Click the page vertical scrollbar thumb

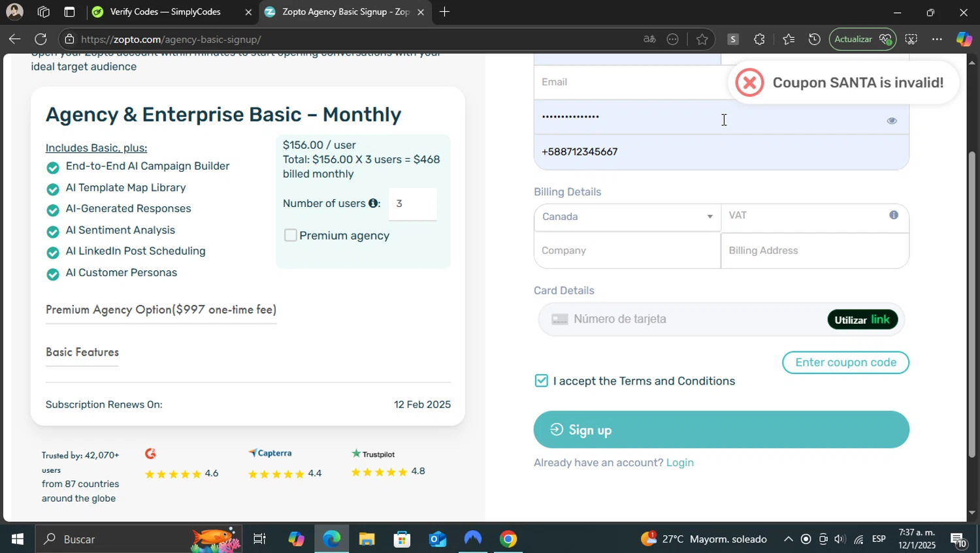pos(972,304)
